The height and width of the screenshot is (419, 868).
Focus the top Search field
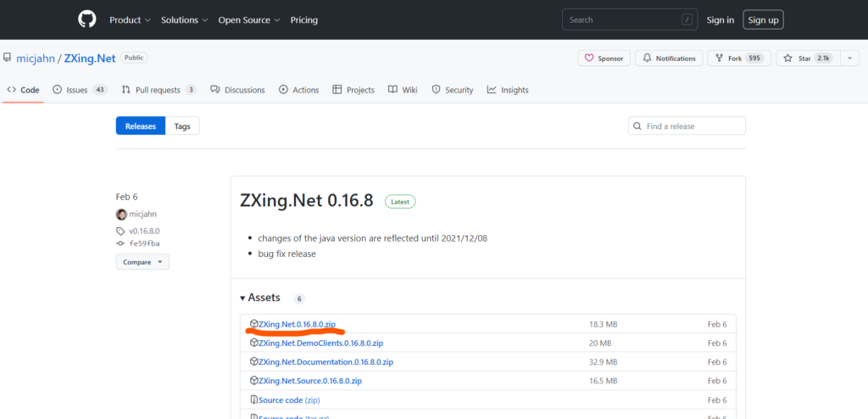click(x=630, y=20)
